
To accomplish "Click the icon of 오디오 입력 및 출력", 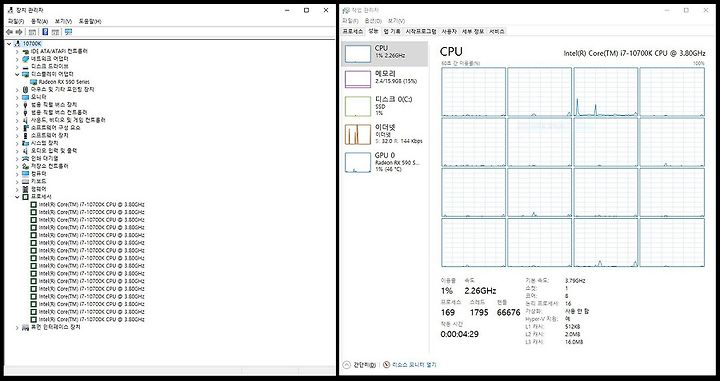I will point(25,151).
